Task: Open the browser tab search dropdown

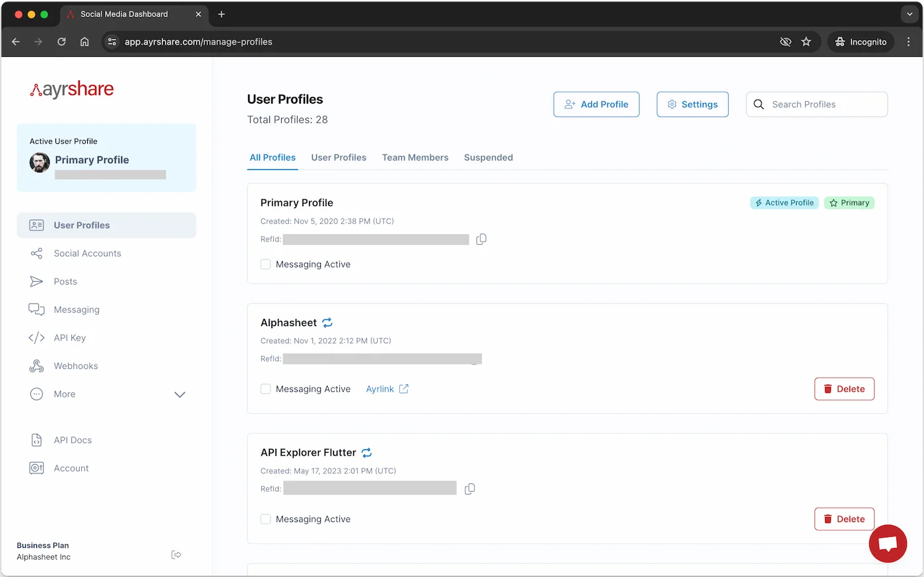Action: click(x=909, y=14)
